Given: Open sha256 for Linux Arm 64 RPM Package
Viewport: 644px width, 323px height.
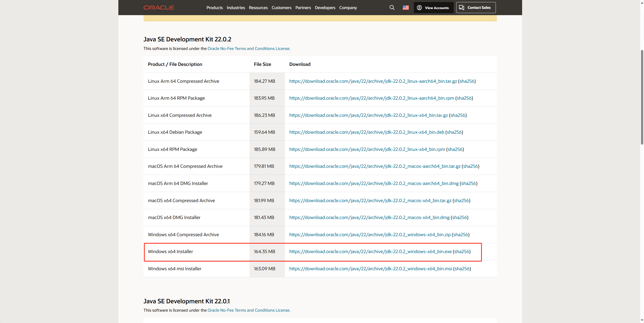Looking at the screenshot, I should (x=464, y=98).
